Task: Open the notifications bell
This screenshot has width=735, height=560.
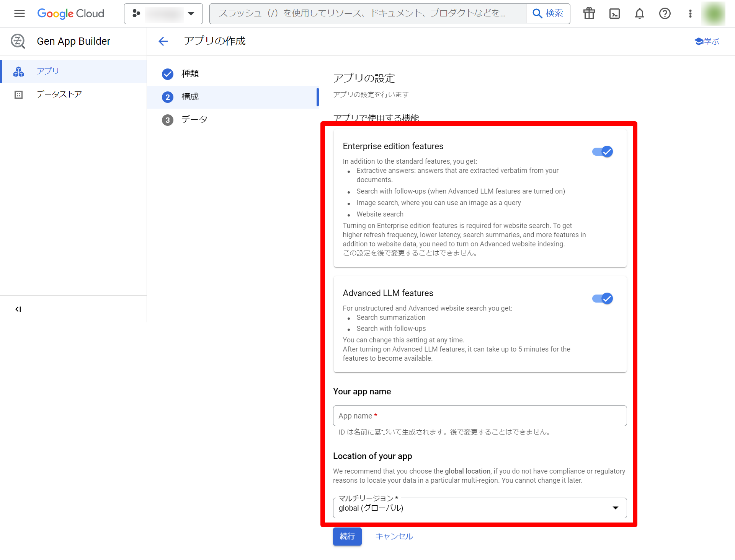Action: click(x=639, y=14)
